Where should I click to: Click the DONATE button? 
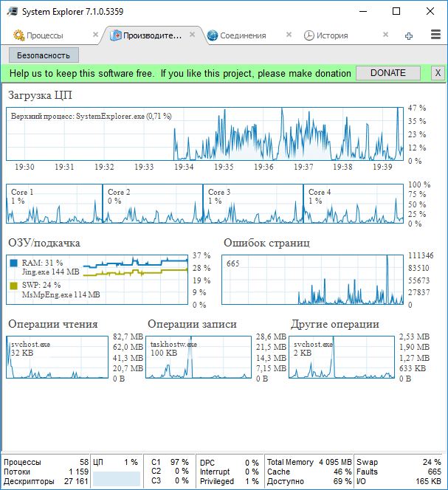tap(388, 73)
